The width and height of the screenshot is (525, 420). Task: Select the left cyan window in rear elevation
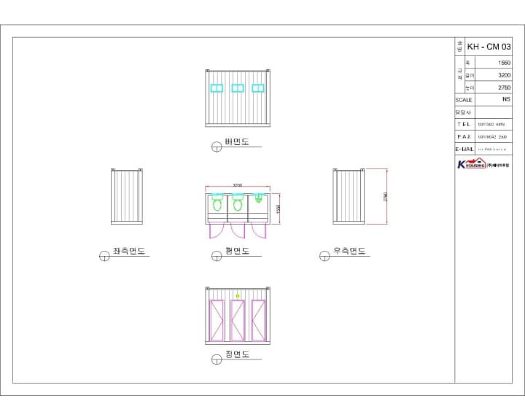(217, 88)
